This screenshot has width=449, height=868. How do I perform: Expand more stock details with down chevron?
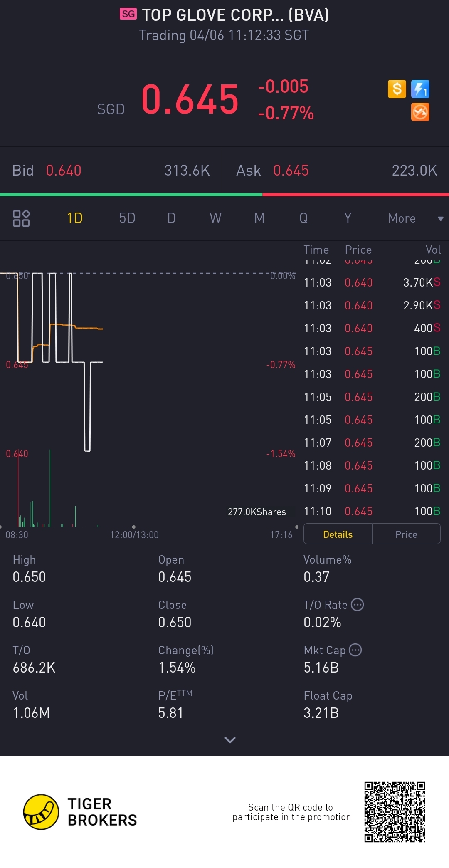tap(230, 739)
